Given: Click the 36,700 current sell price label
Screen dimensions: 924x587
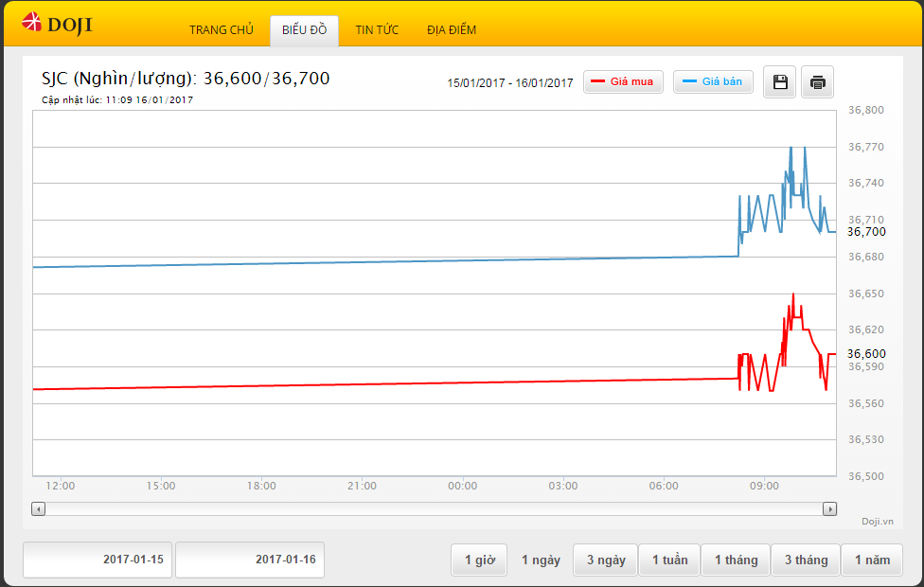Looking at the screenshot, I should [866, 232].
